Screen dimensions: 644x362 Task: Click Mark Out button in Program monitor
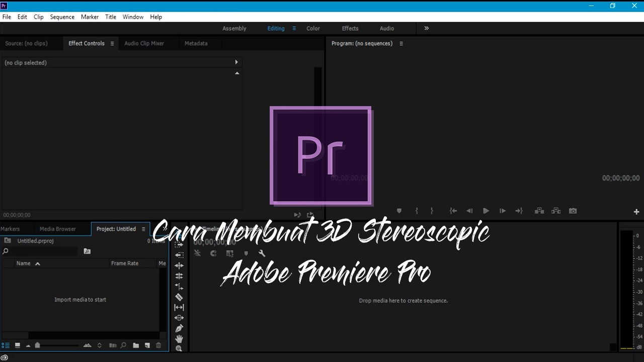[432, 211]
